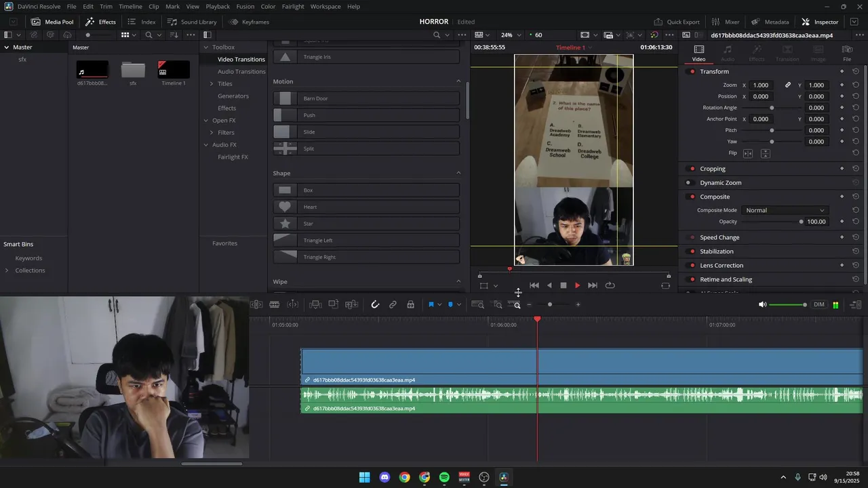Toggle the loop playback icon

tap(610, 285)
